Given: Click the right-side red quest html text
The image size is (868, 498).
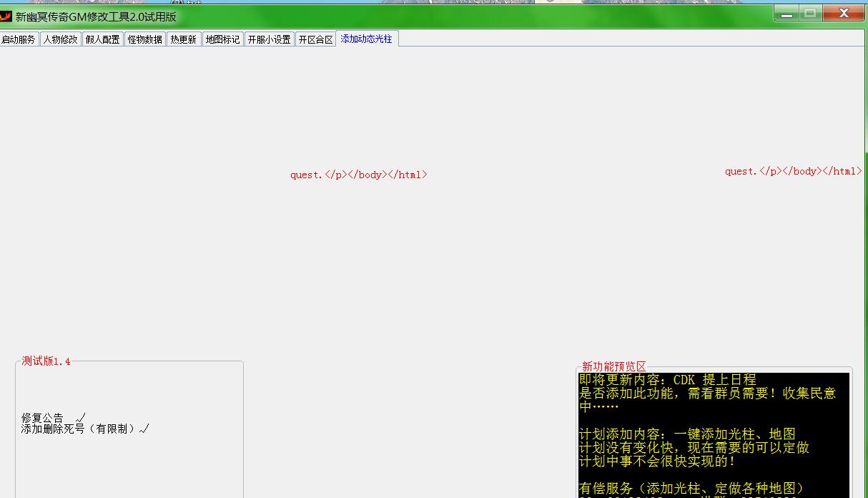Looking at the screenshot, I should point(793,171).
